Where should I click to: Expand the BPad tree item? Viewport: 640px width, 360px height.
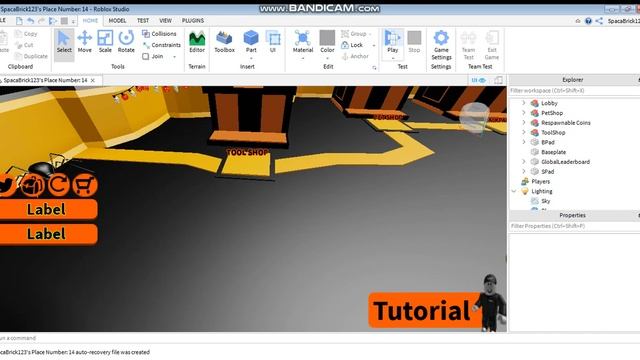click(x=524, y=142)
